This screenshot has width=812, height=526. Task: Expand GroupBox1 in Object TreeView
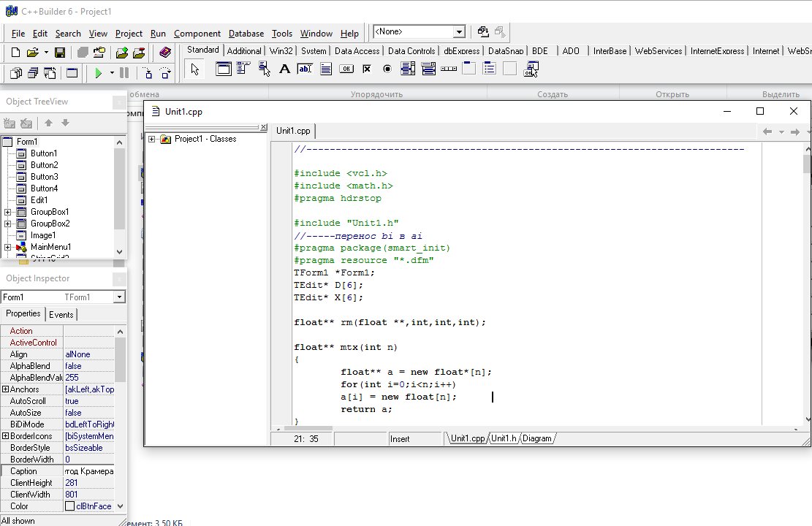(8, 213)
